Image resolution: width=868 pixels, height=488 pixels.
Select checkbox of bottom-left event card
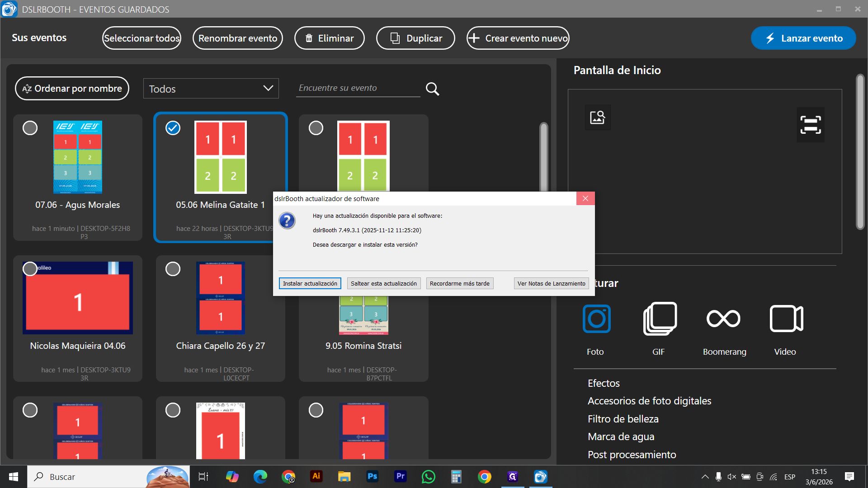coord(30,410)
